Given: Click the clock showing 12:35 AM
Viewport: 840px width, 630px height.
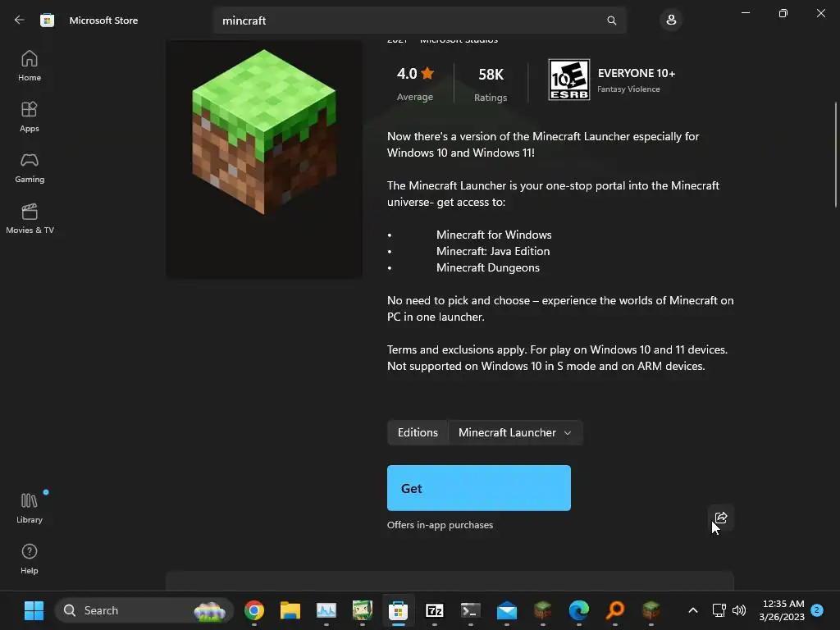Looking at the screenshot, I should (783, 604).
